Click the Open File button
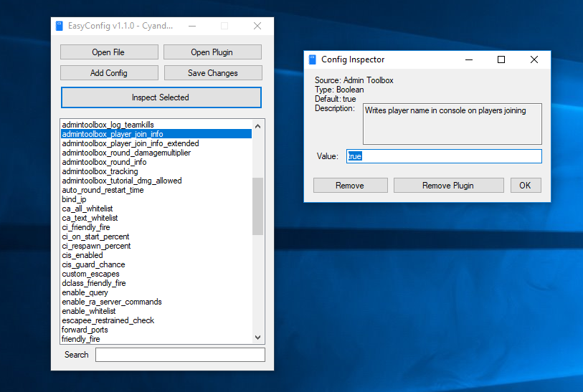This screenshot has width=583, height=392. coord(109,52)
